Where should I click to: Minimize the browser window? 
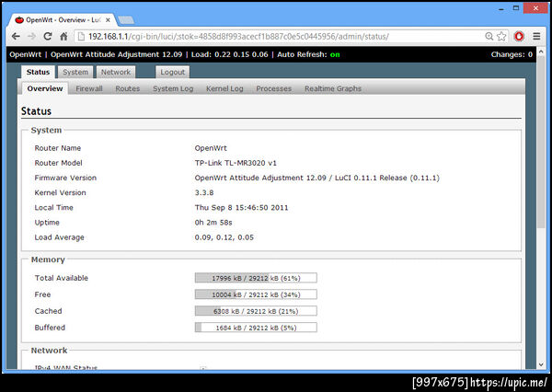pyautogui.click(x=501, y=8)
